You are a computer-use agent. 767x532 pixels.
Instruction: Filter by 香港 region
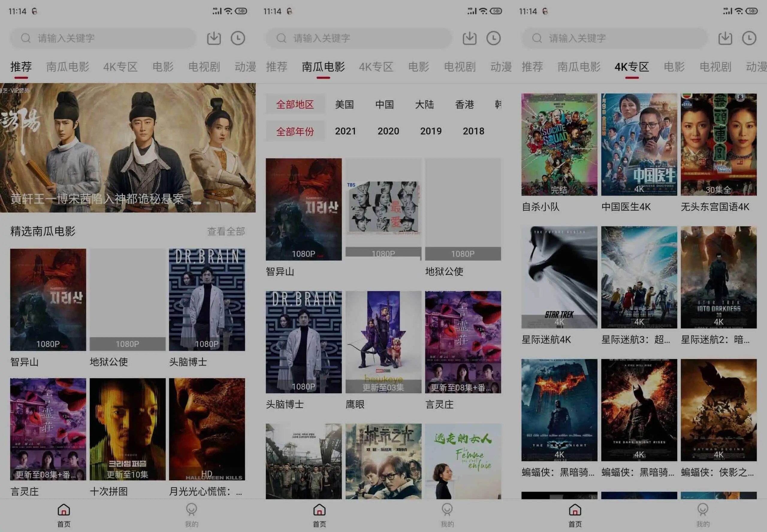pyautogui.click(x=464, y=105)
